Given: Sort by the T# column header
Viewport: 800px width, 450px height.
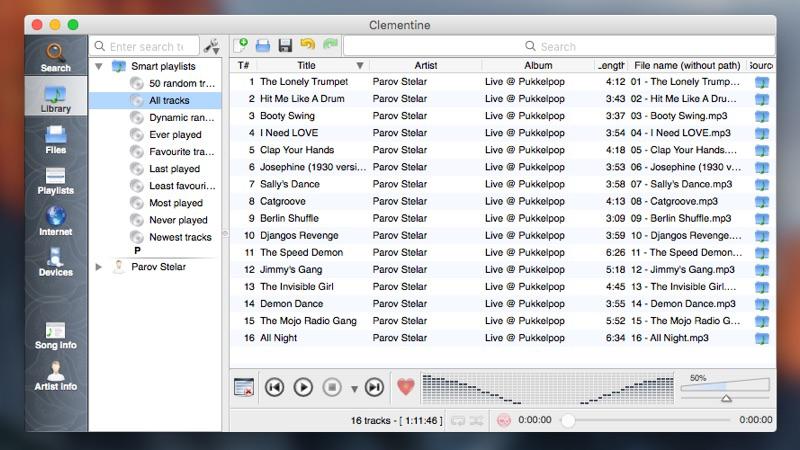Looking at the screenshot, I should [x=243, y=65].
